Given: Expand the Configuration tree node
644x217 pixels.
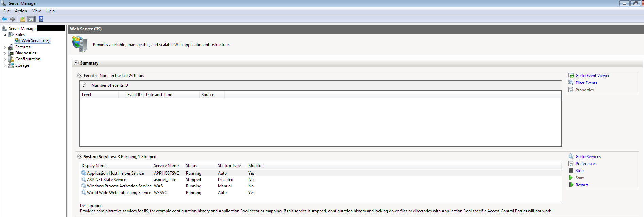Looking at the screenshot, I should click(5, 59).
